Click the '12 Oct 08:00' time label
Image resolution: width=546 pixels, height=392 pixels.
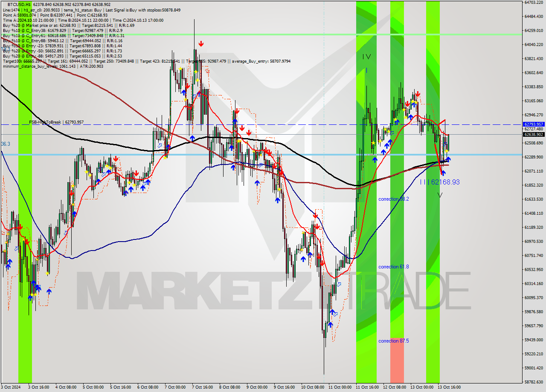point(394,387)
